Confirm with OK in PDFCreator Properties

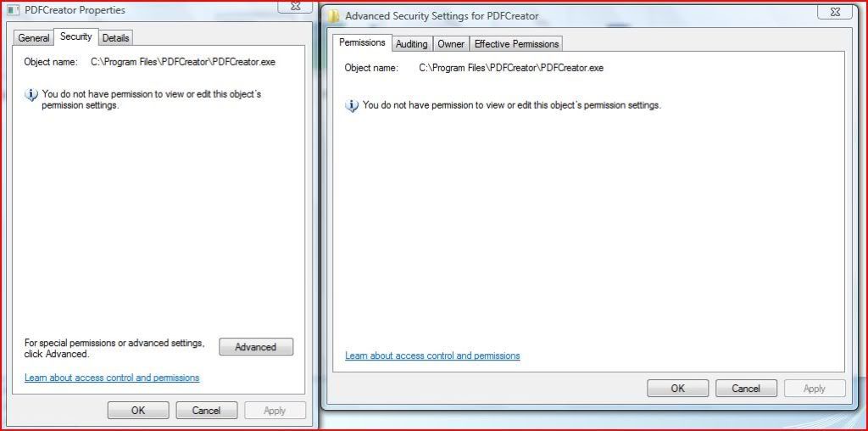click(x=138, y=411)
